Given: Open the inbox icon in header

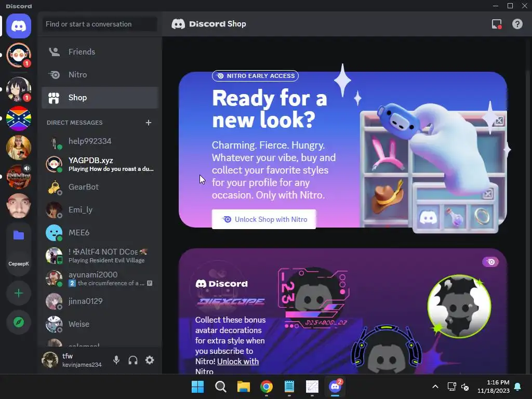Looking at the screenshot, I should click(497, 24).
